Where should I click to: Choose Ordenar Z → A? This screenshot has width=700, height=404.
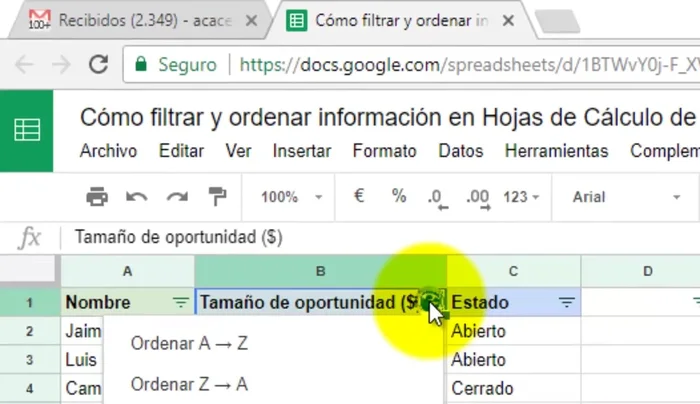189,384
